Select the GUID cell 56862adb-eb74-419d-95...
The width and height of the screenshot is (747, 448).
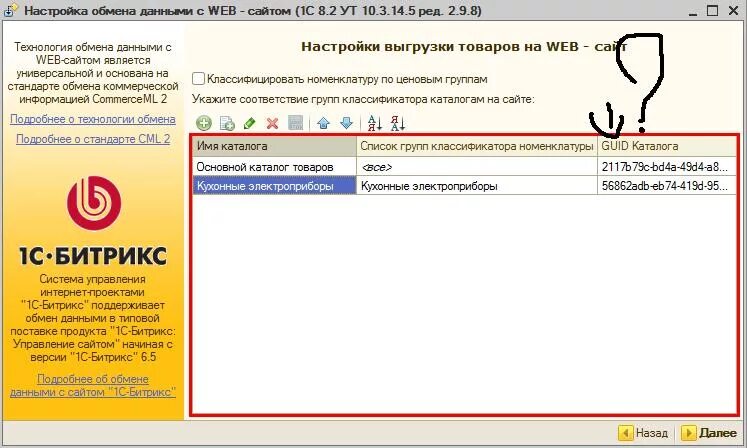(x=666, y=185)
